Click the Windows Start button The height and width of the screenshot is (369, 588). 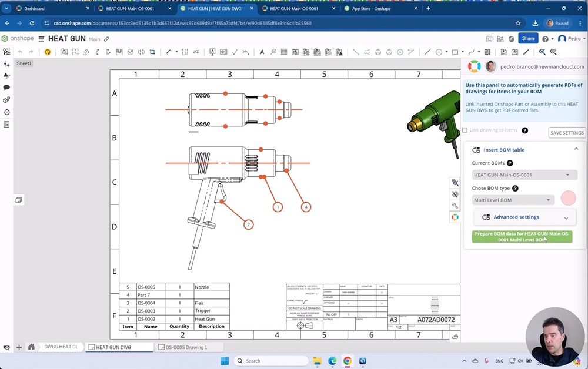225,361
